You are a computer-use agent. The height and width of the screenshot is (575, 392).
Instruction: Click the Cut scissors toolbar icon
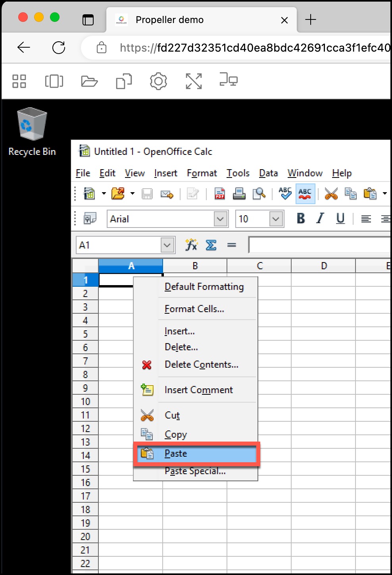(x=331, y=194)
